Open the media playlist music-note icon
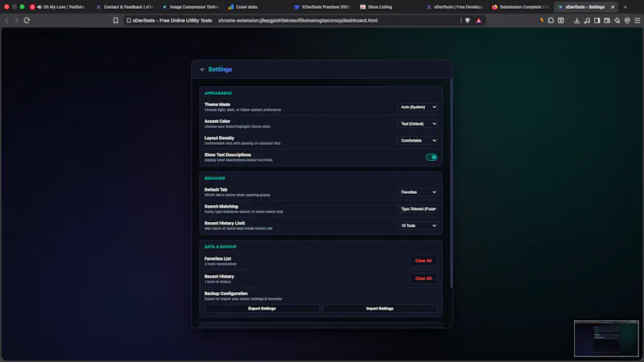Screen dimensions: 644x362 (x=587, y=20)
